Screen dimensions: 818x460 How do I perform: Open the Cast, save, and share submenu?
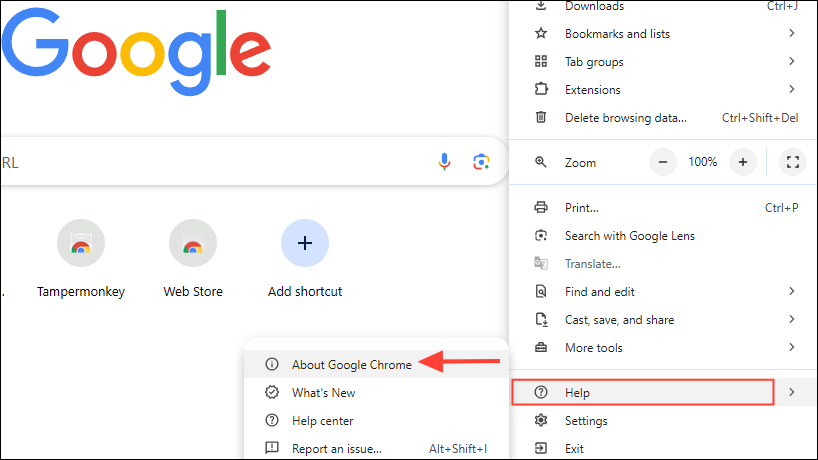(791, 320)
